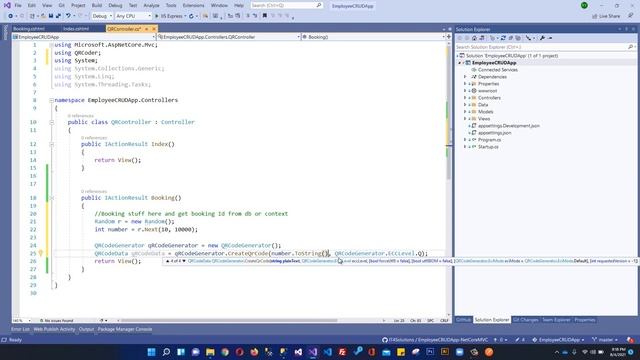Open the Package Manager Console tab

[124, 329]
